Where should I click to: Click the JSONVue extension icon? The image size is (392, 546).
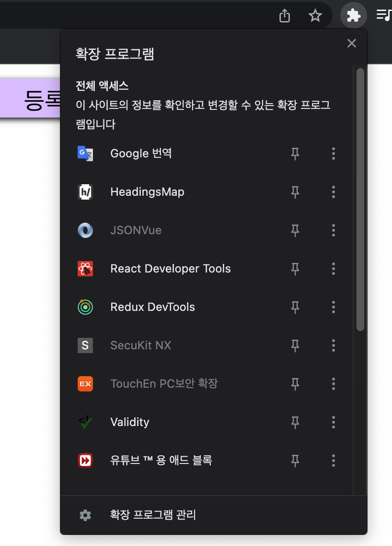[85, 230]
